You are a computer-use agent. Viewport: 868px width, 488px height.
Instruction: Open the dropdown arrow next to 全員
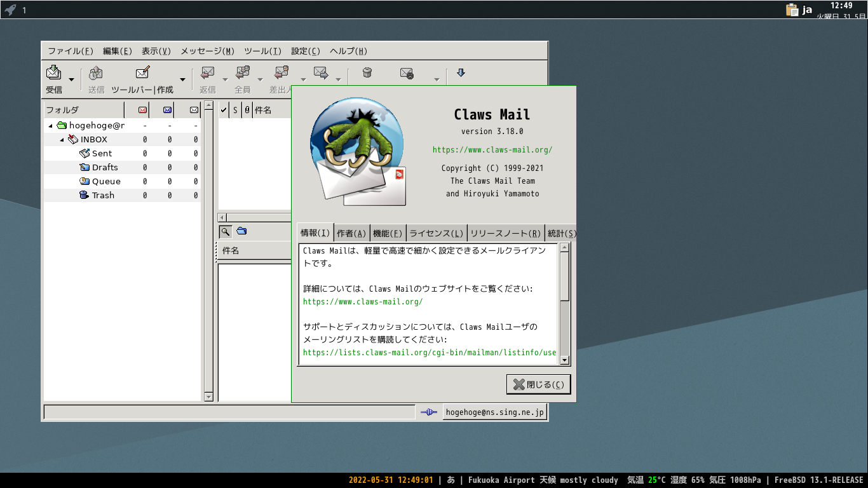pyautogui.click(x=260, y=79)
